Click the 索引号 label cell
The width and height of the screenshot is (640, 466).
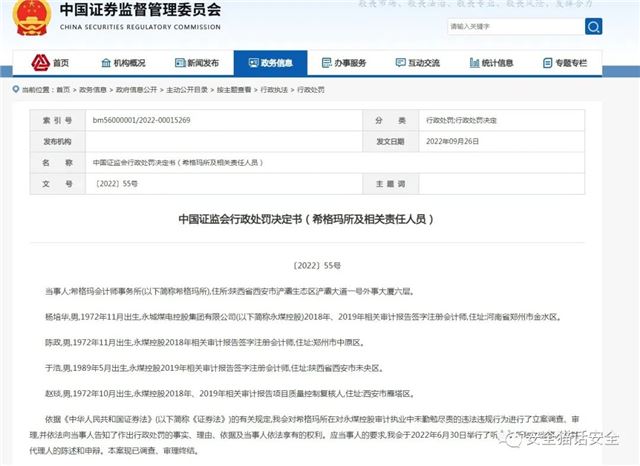58,120
